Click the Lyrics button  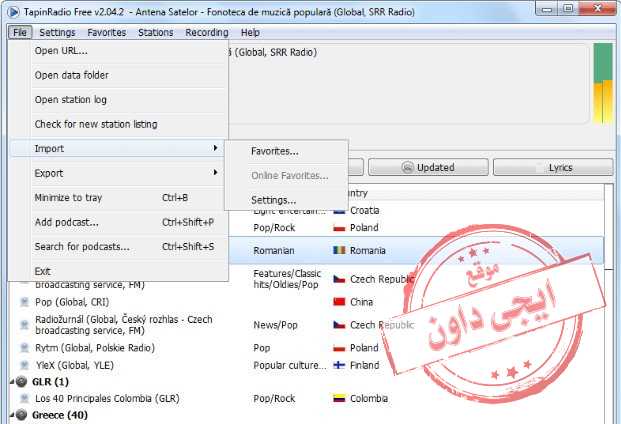click(553, 167)
